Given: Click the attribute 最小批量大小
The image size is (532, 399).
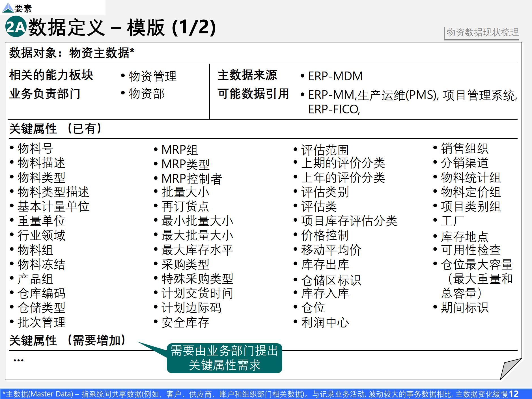Looking at the screenshot, I should point(197,221).
